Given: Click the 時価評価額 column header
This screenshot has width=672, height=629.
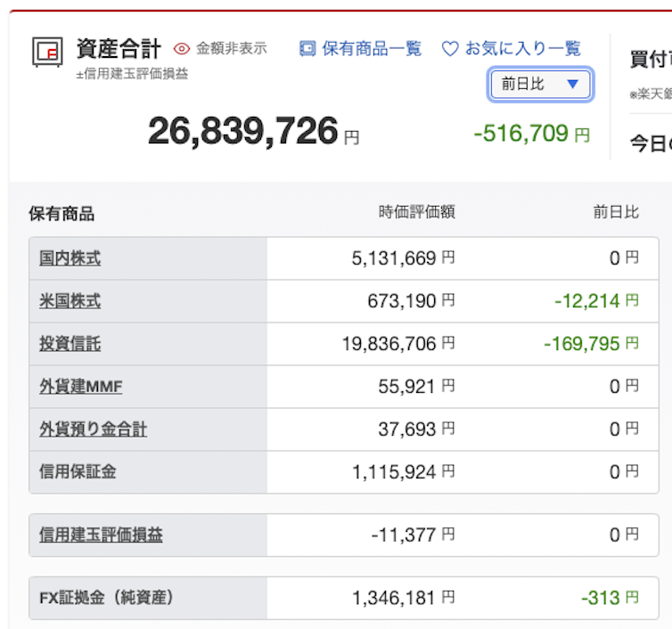Looking at the screenshot, I should pyautogui.click(x=416, y=212).
